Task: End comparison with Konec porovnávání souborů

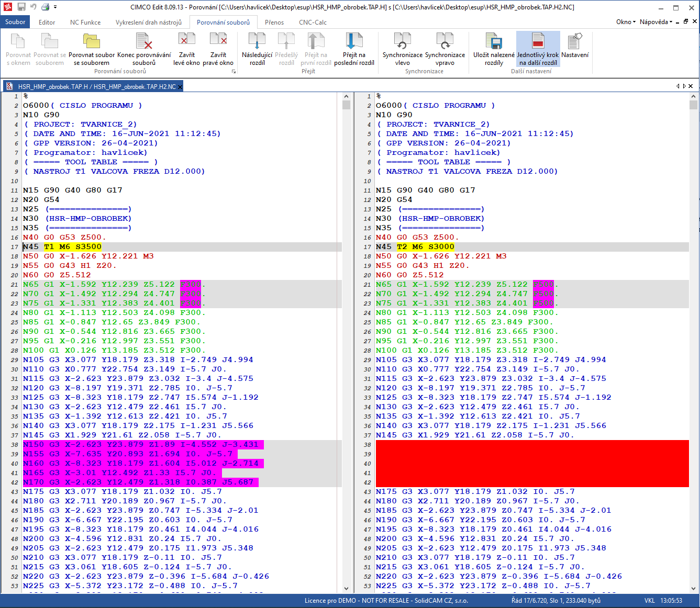Action: (144, 49)
